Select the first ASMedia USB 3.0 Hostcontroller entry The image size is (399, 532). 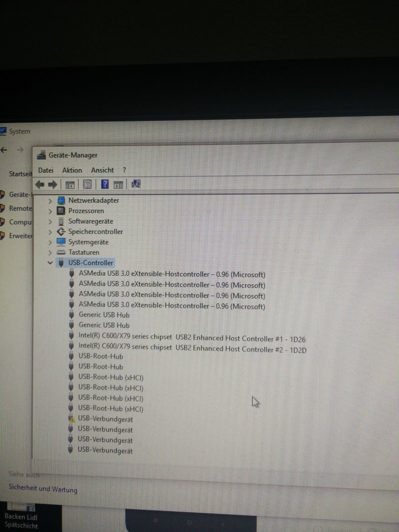point(172,274)
